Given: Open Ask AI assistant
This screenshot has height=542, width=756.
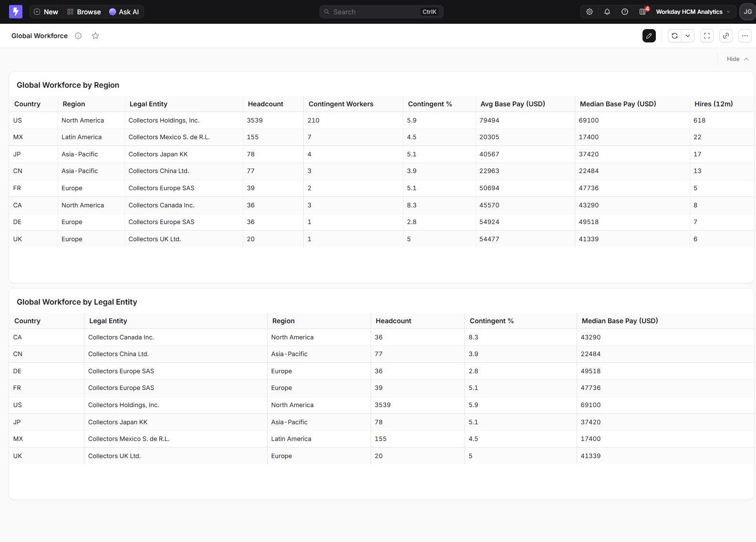Looking at the screenshot, I should click(124, 12).
